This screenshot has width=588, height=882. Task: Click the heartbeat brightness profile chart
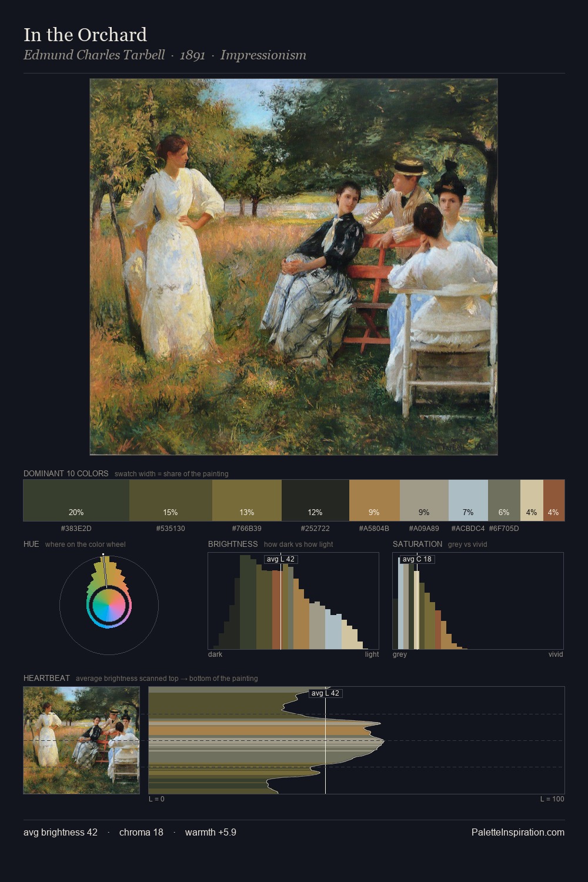pyautogui.click(x=356, y=740)
